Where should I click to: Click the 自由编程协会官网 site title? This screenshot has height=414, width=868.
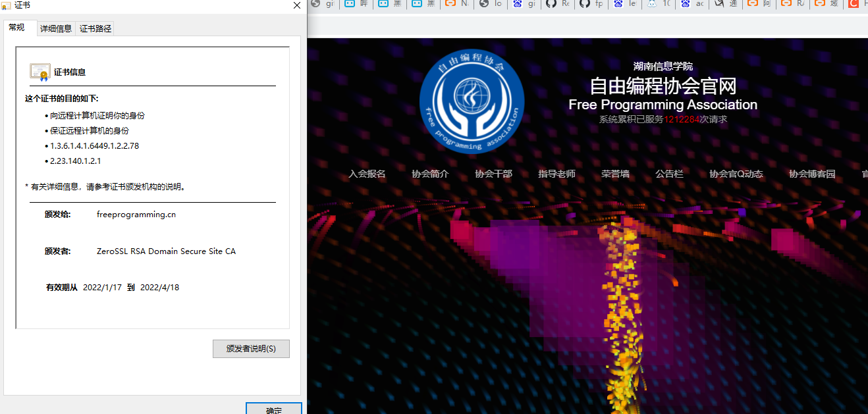pyautogui.click(x=663, y=86)
